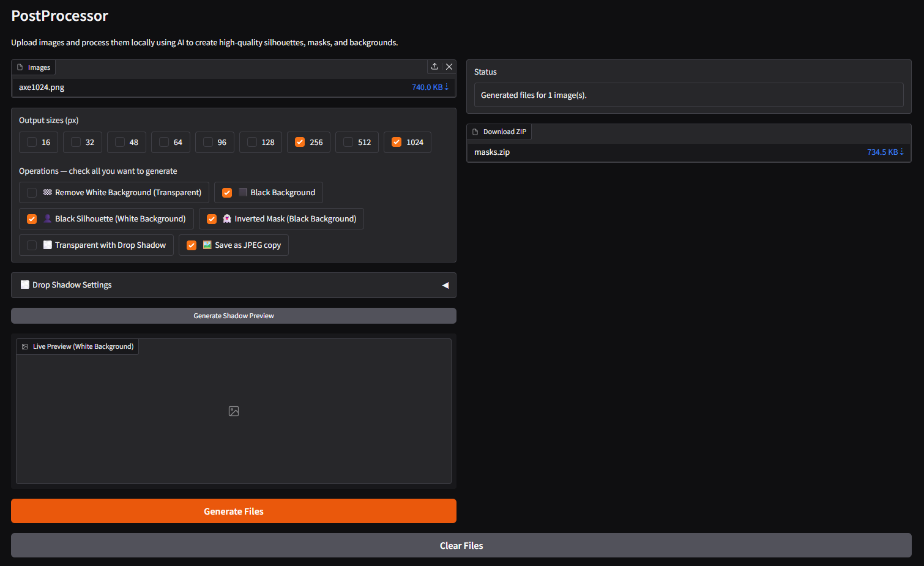The height and width of the screenshot is (566, 924).
Task: Click the Generate Shadow Preview button
Action: [x=234, y=316]
